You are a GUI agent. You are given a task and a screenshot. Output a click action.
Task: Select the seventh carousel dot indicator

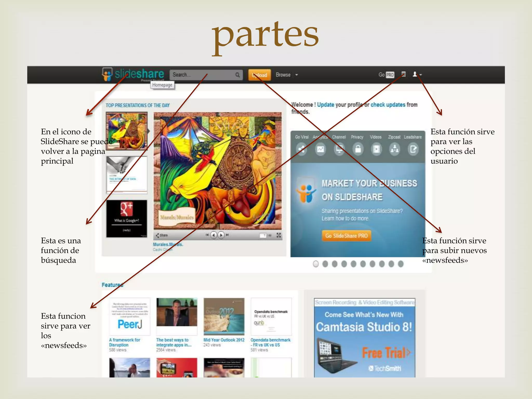pos(372,264)
